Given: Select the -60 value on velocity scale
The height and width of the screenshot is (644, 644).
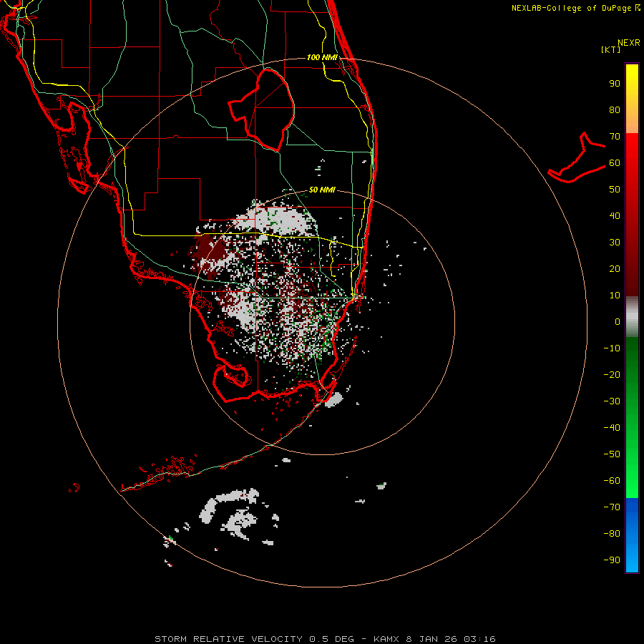Looking at the screenshot, I should (x=612, y=481).
